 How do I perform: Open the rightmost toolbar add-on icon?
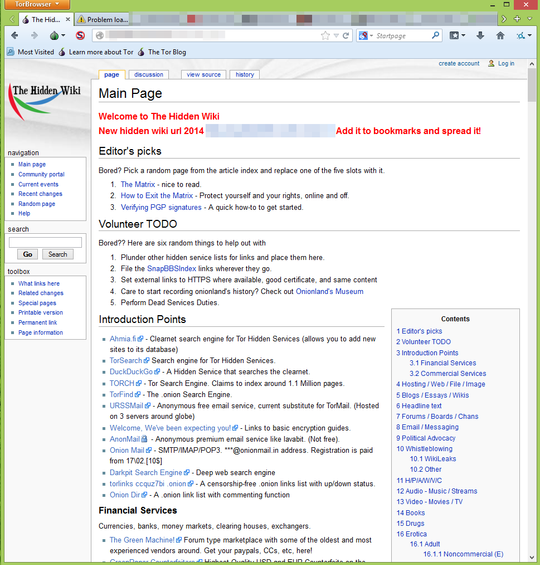(x=524, y=35)
